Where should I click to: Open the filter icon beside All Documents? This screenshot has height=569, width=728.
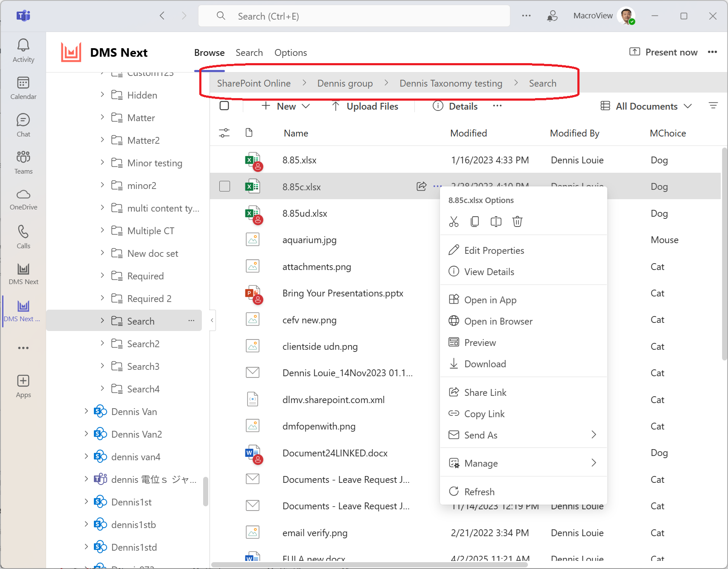713,105
